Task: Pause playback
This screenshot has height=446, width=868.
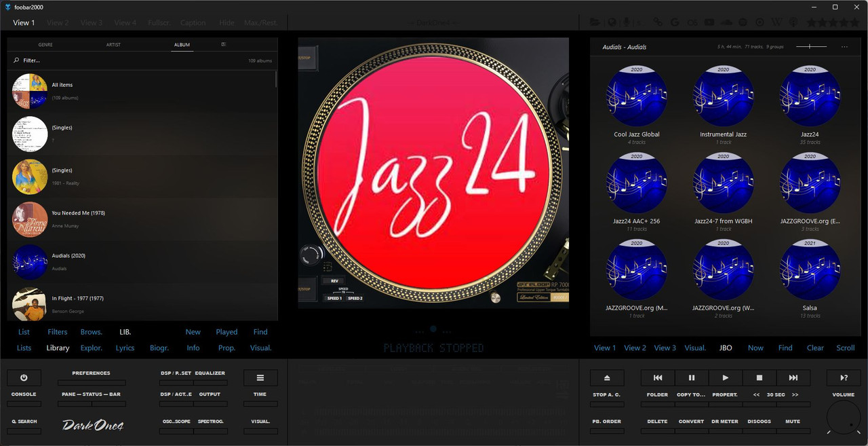Action: coord(692,377)
